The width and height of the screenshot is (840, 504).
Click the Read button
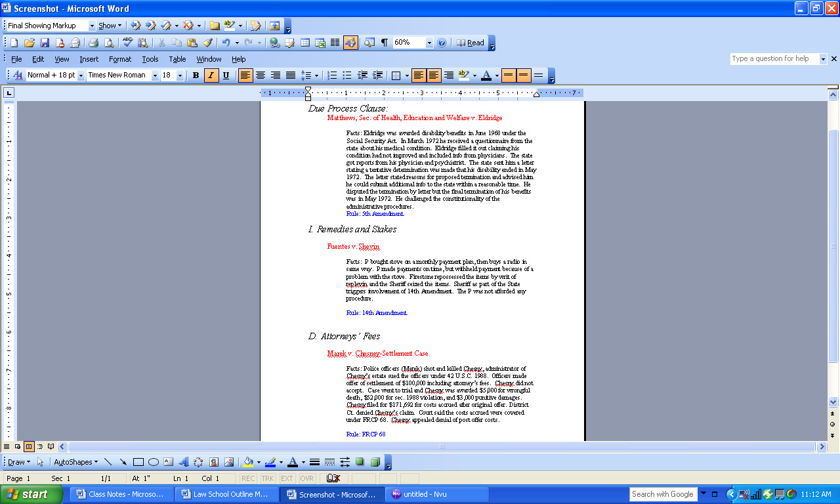471,43
